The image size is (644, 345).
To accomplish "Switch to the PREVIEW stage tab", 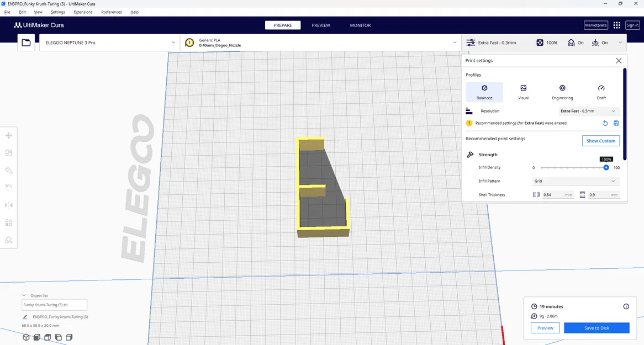I will click(x=321, y=25).
